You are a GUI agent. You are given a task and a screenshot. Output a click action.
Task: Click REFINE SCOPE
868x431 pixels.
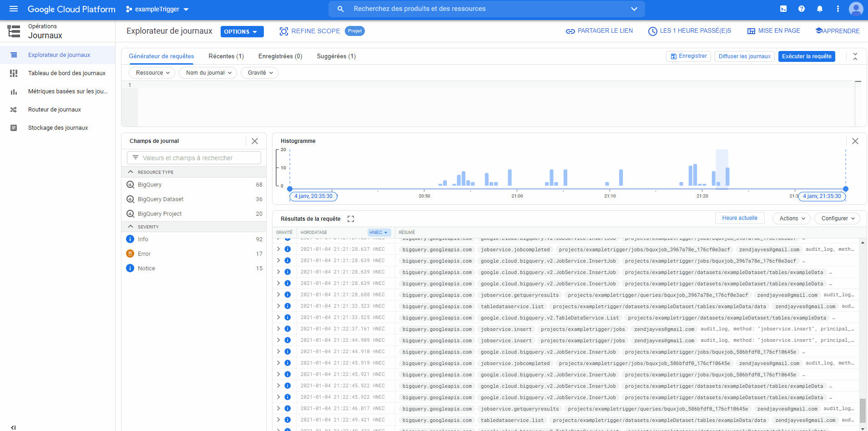(x=310, y=31)
